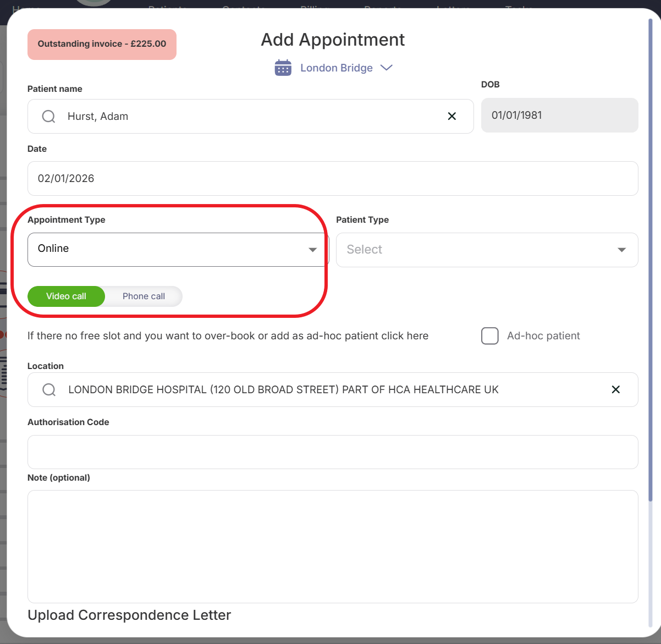Clear the Location field using its X icon
The width and height of the screenshot is (661, 644).
pyautogui.click(x=615, y=389)
